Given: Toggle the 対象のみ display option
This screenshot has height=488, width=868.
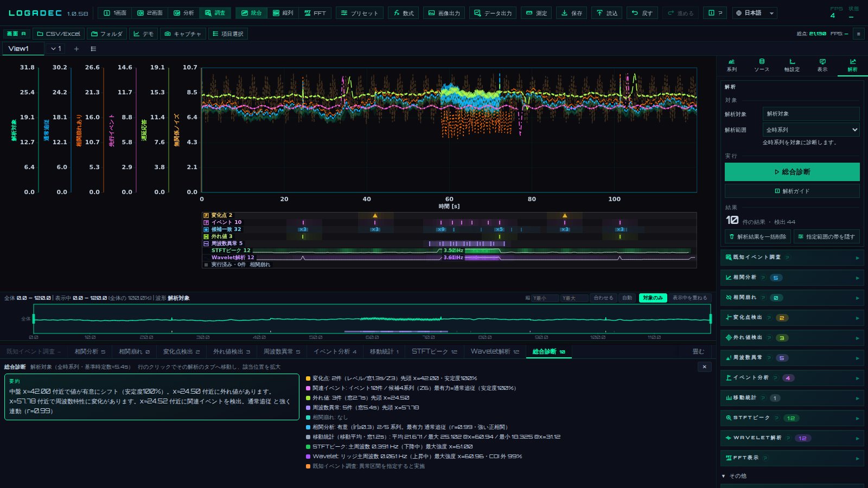Looking at the screenshot, I should click(653, 298).
